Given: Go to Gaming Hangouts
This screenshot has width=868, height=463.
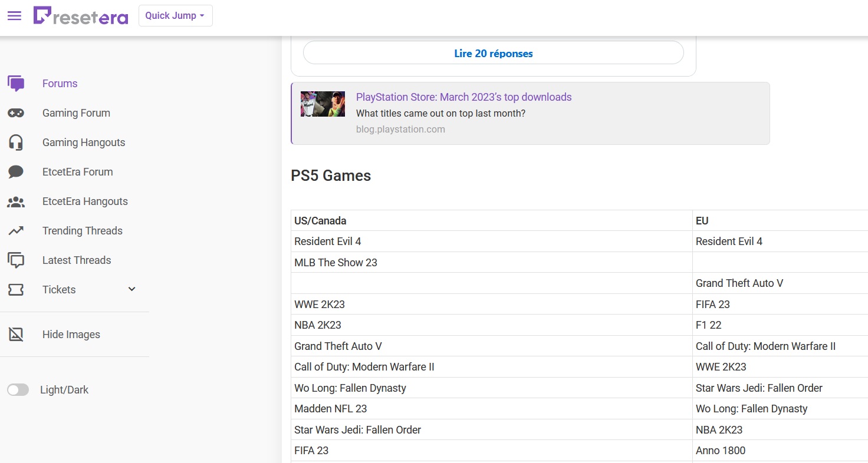Looking at the screenshot, I should [x=84, y=143].
